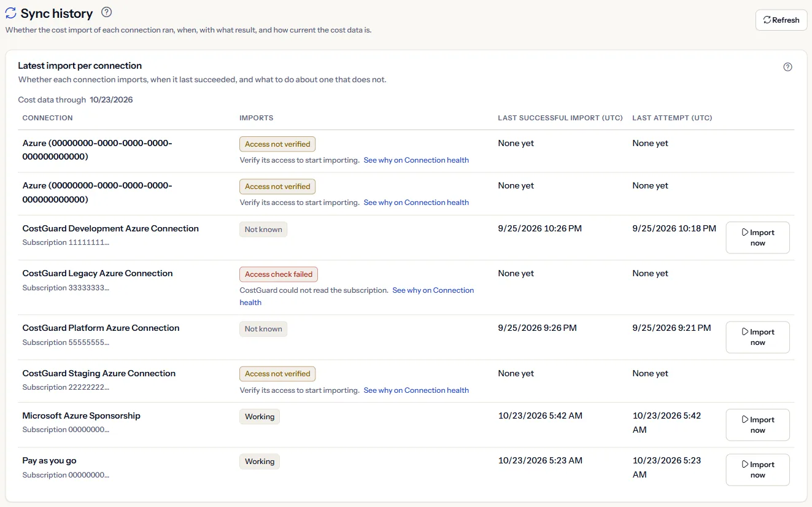The width and height of the screenshot is (812, 507).
Task: Import now for Pay as you go
Action: (757, 470)
